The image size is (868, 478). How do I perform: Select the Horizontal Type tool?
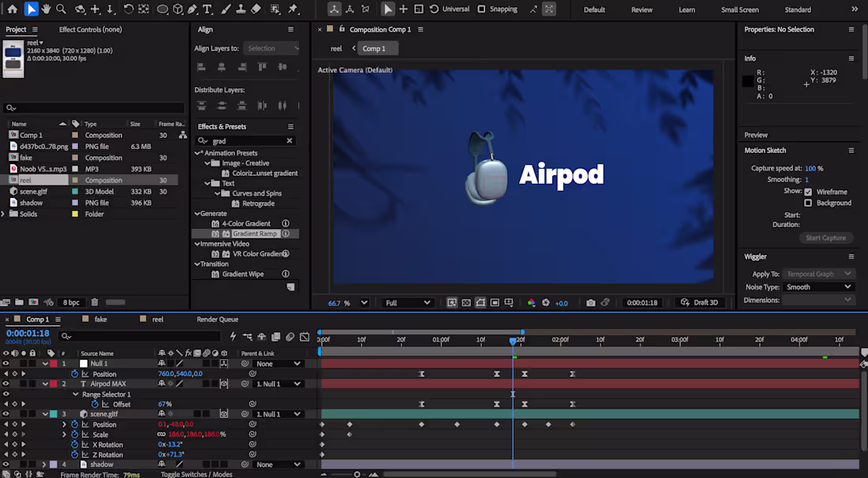click(207, 9)
